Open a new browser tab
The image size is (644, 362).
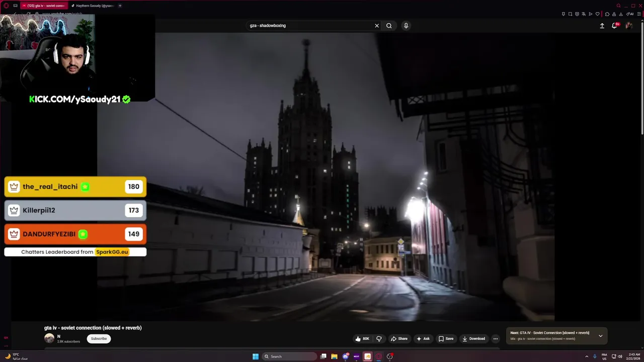(x=120, y=6)
